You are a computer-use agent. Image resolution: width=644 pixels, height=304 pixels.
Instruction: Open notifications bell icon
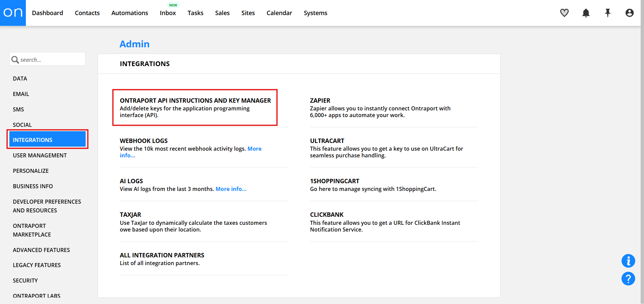(586, 13)
